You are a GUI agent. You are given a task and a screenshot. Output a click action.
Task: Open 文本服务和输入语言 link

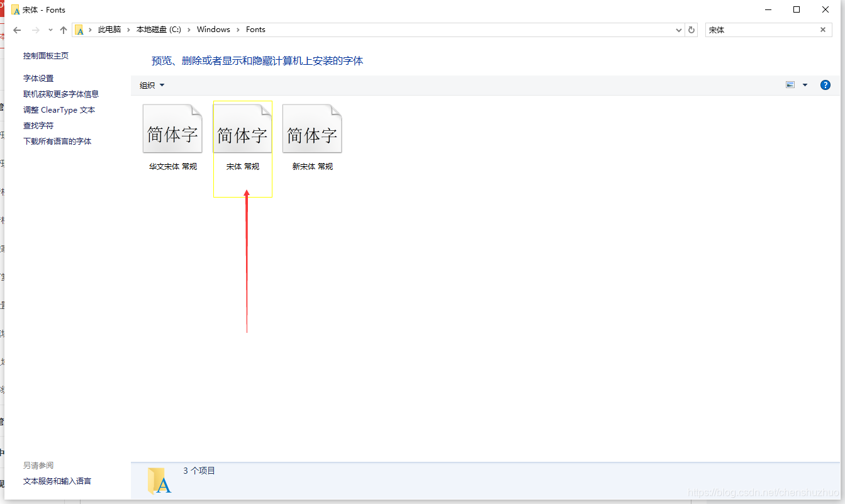[57, 481]
